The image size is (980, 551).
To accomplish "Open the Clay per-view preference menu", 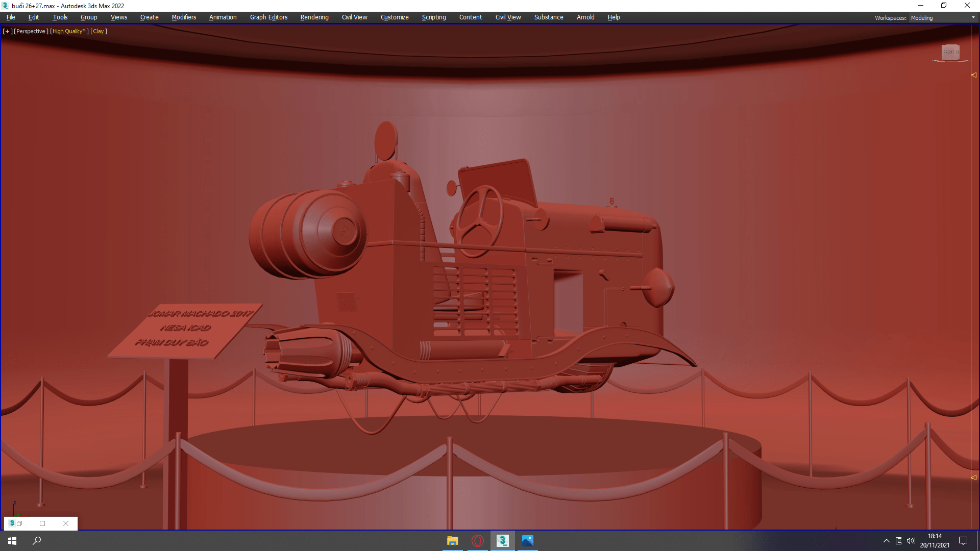I will coord(99,31).
